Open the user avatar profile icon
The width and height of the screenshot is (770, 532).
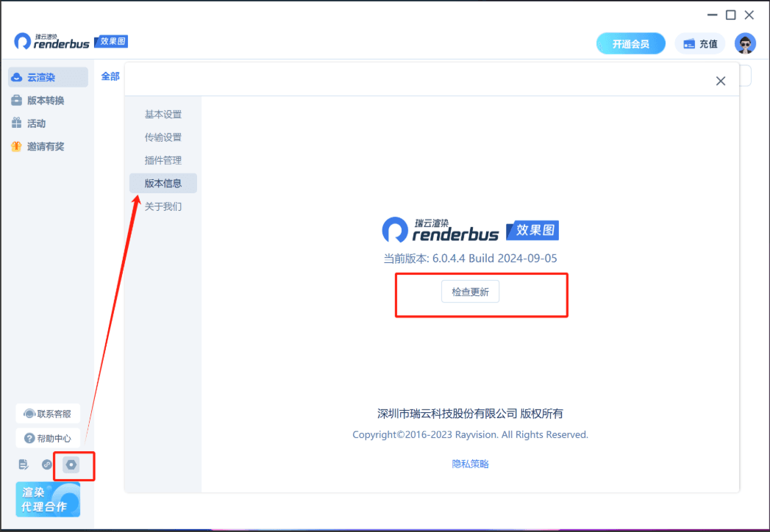(745, 43)
